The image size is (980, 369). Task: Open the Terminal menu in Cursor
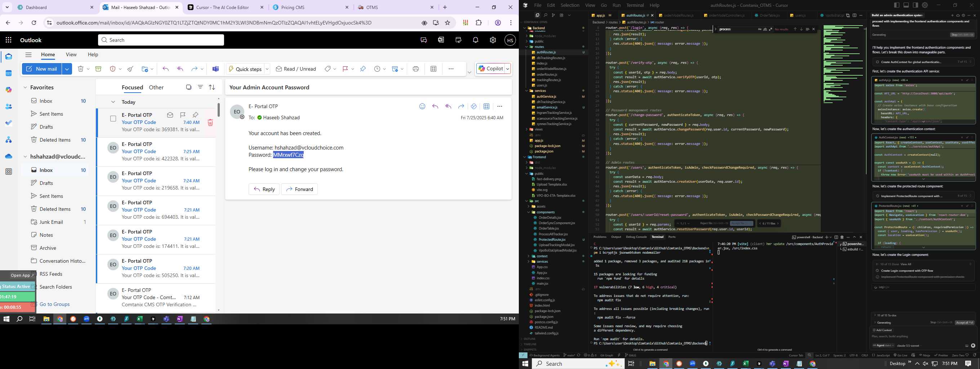point(635,5)
